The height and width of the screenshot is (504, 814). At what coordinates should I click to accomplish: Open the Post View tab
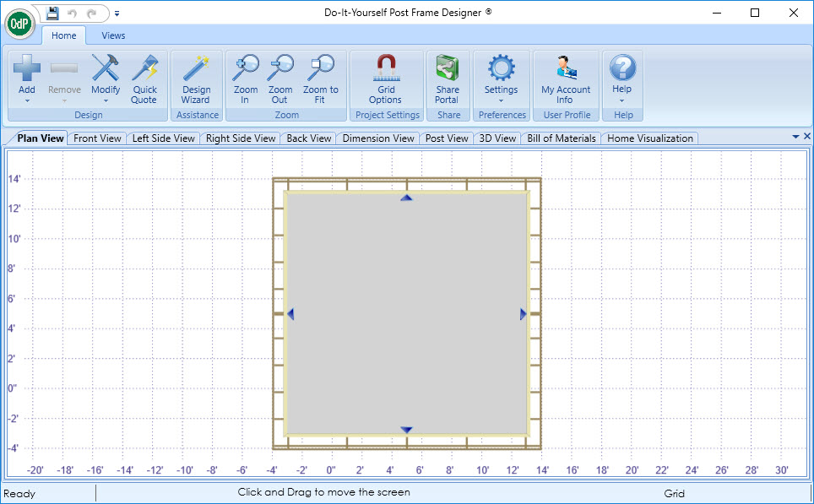pyautogui.click(x=447, y=138)
